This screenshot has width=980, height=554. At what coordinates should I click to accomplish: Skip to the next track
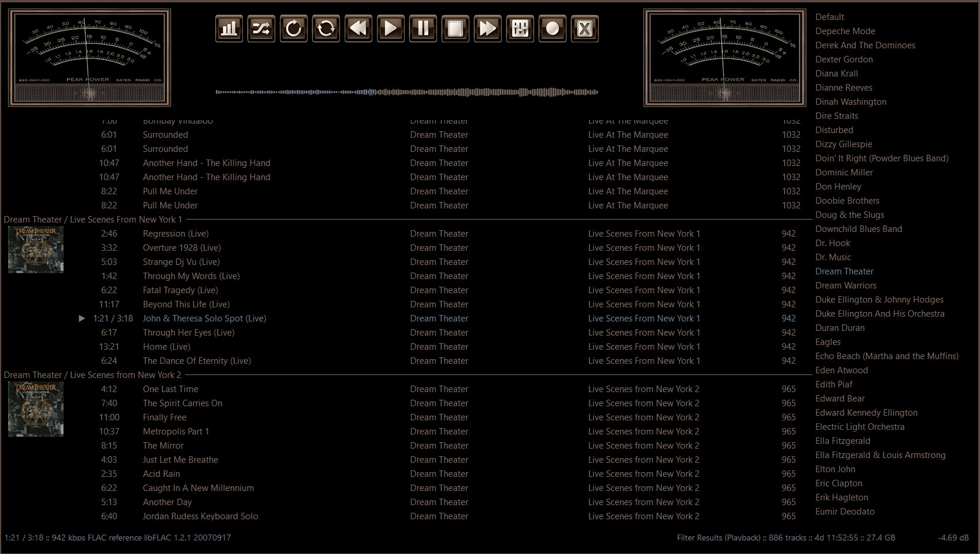[488, 28]
